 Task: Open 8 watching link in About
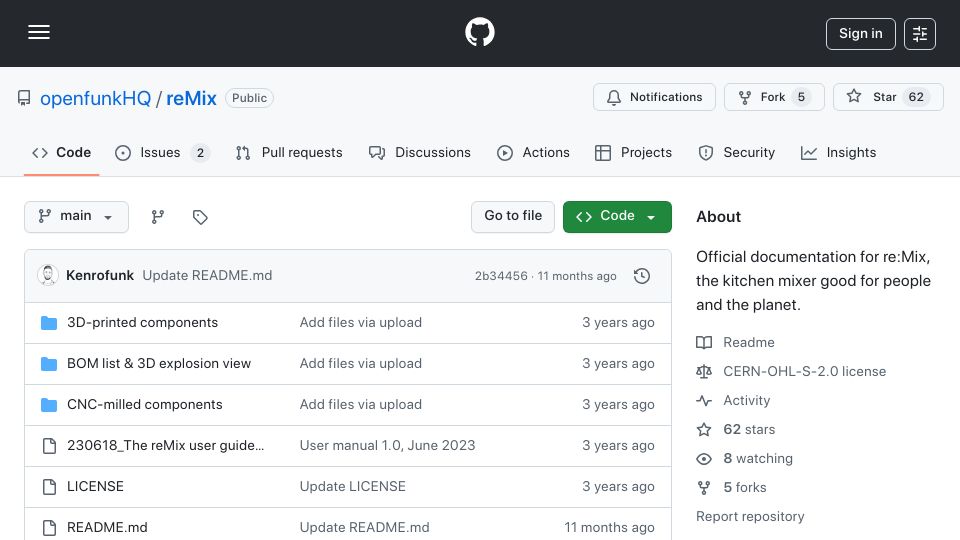[758, 459]
